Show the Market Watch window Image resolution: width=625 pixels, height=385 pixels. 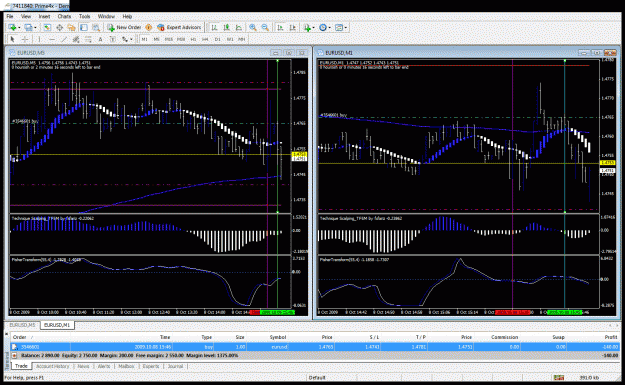[x=47, y=28]
